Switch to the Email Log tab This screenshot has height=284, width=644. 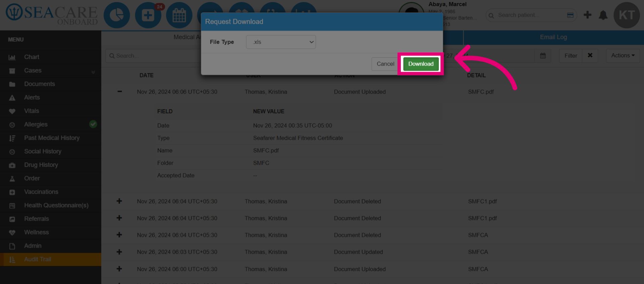553,37
